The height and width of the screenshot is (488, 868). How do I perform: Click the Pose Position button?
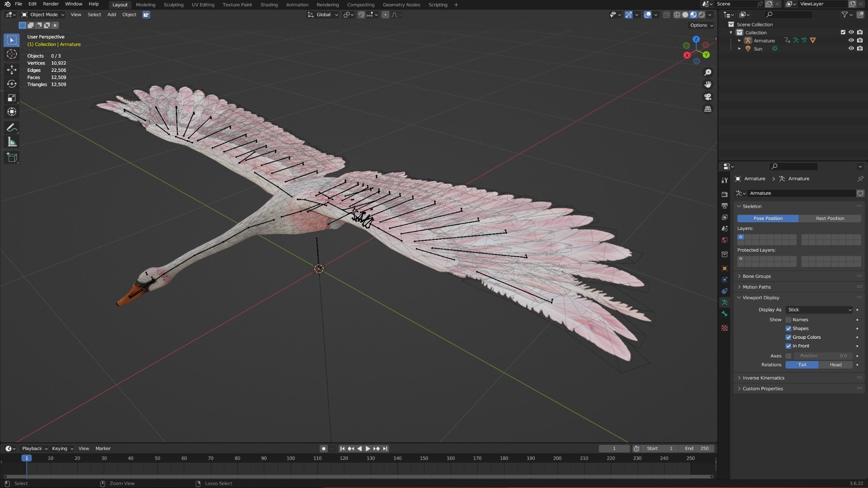[x=768, y=219]
